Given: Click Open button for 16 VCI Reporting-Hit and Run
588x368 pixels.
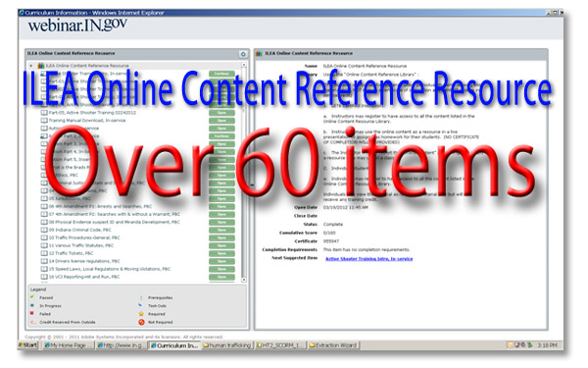Looking at the screenshot, I should (x=221, y=277).
